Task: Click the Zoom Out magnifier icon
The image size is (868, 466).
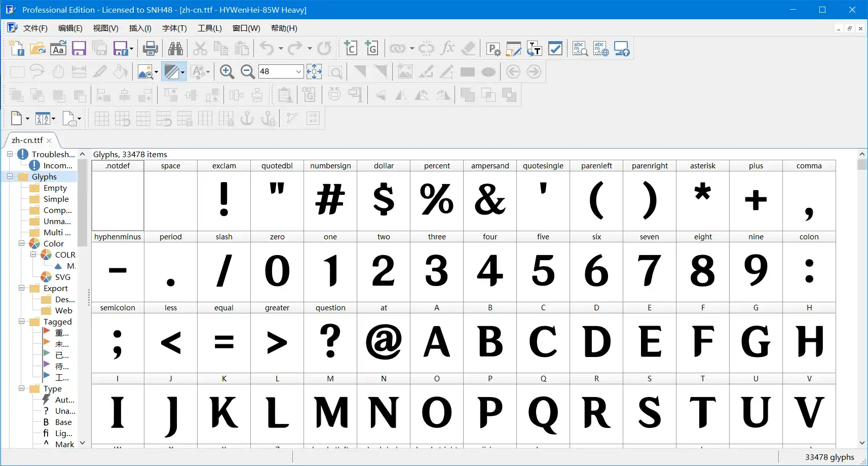Action: (247, 72)
